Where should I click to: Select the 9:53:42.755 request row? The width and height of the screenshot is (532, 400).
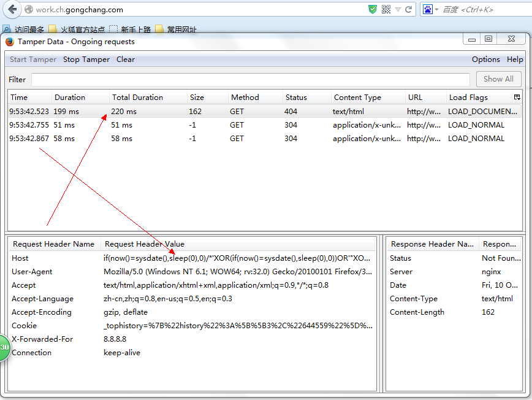click(x=265, y=125)
